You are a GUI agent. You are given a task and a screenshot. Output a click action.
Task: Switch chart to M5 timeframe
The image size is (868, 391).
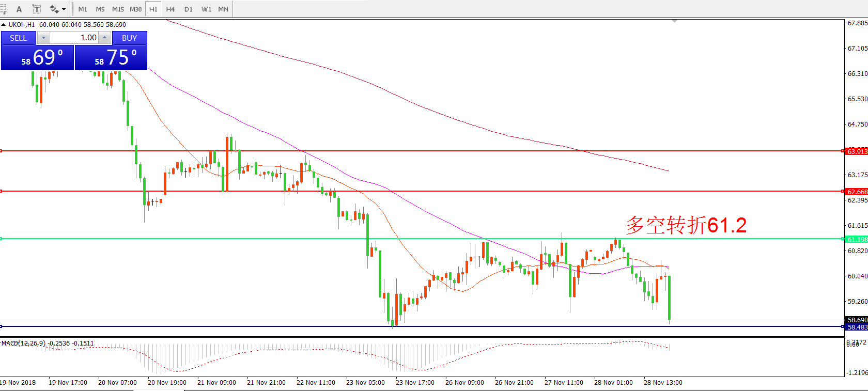pos(100,9)
